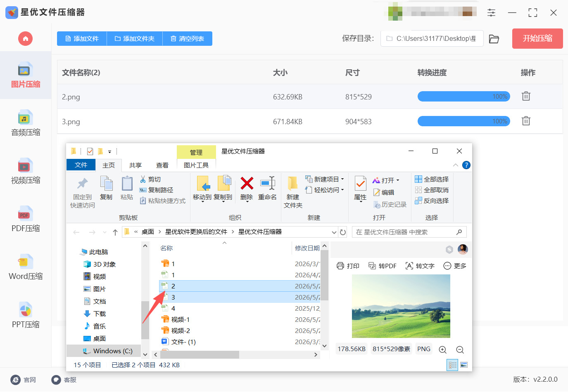Click 打印 in the preview pane
This screenshot has width=568, height=392.
tap(348, 266)
